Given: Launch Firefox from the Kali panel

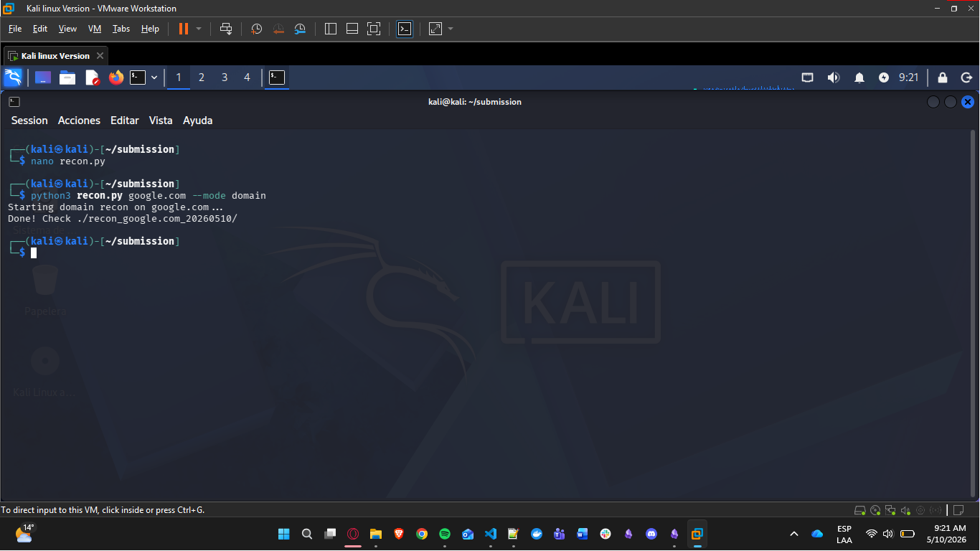Looking at the screenshot, I should tap(116, 77).
